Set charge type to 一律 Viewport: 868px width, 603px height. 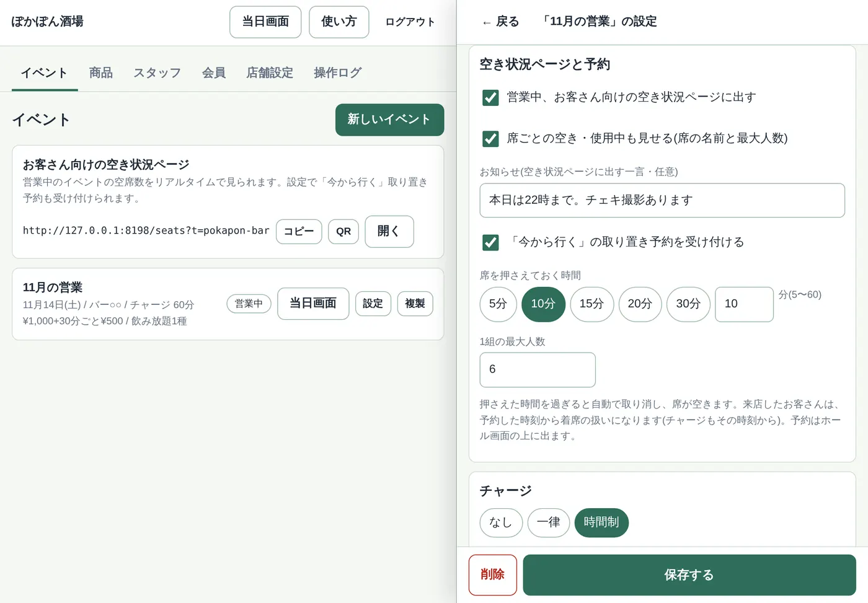549,522
